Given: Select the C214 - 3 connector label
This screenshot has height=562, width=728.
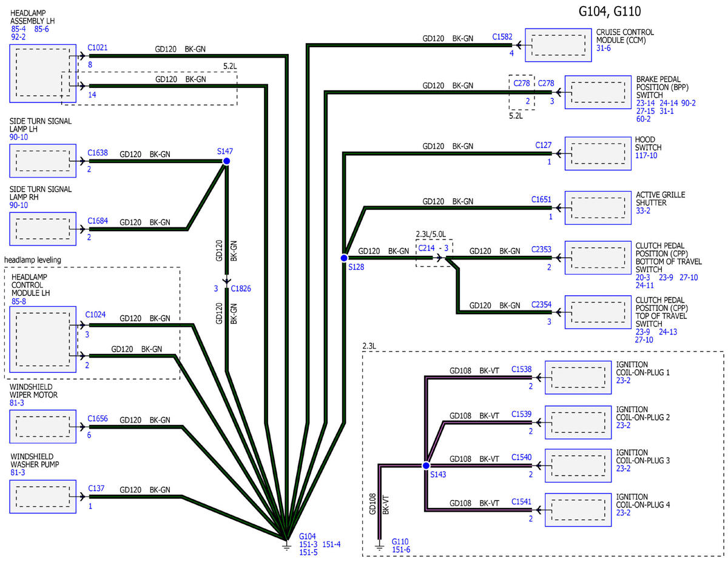Looking at the screenshot, I should coord(433,249).
